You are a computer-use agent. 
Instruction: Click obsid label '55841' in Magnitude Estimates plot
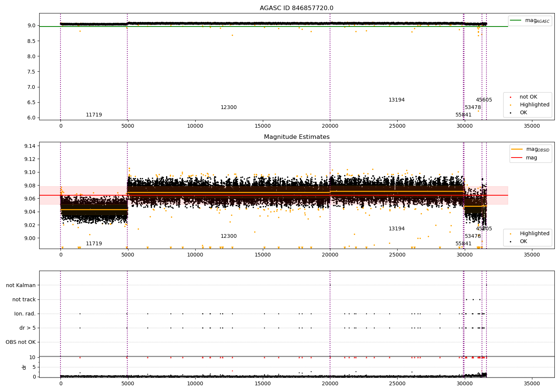pos(463,244)
